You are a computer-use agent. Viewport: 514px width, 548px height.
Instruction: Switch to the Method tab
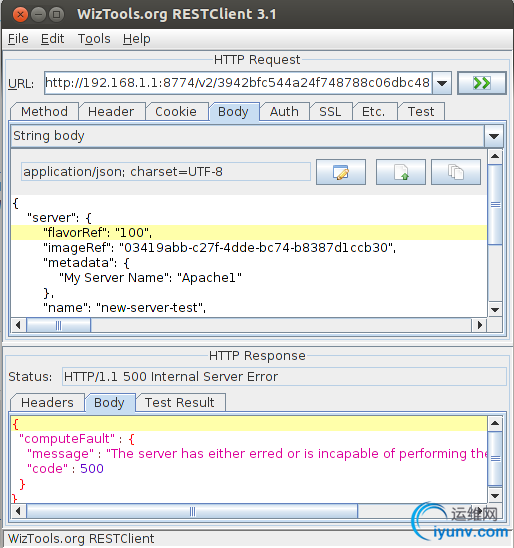[44, 111]
